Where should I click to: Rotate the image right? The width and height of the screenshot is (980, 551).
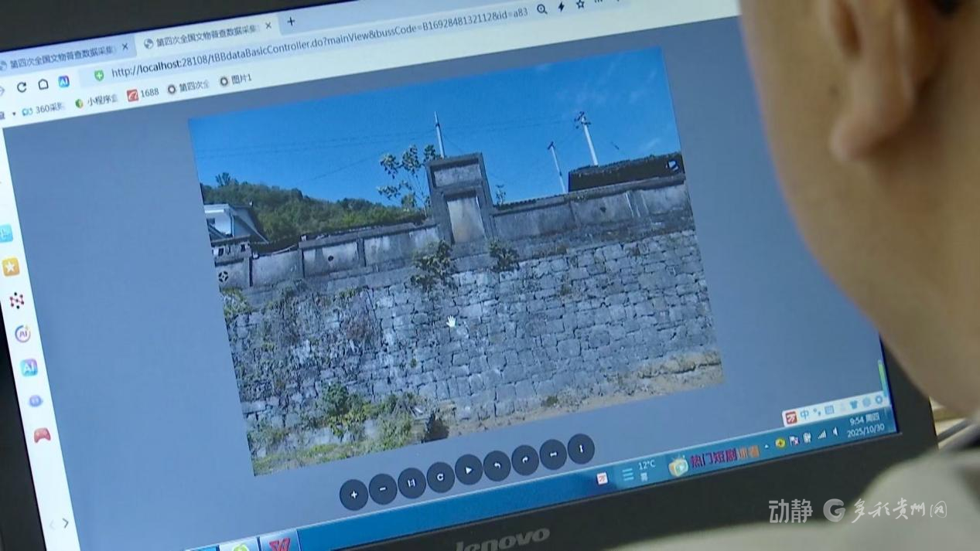click(524, 460)
